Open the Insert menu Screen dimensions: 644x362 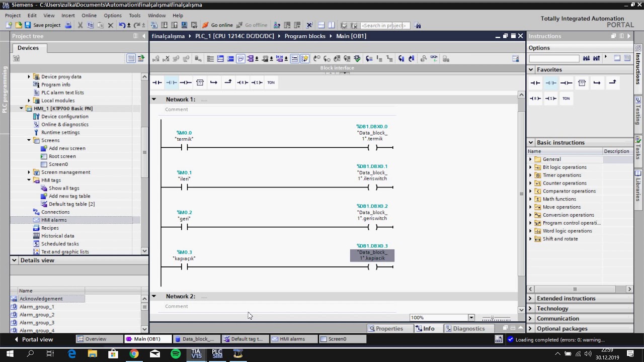68,16
